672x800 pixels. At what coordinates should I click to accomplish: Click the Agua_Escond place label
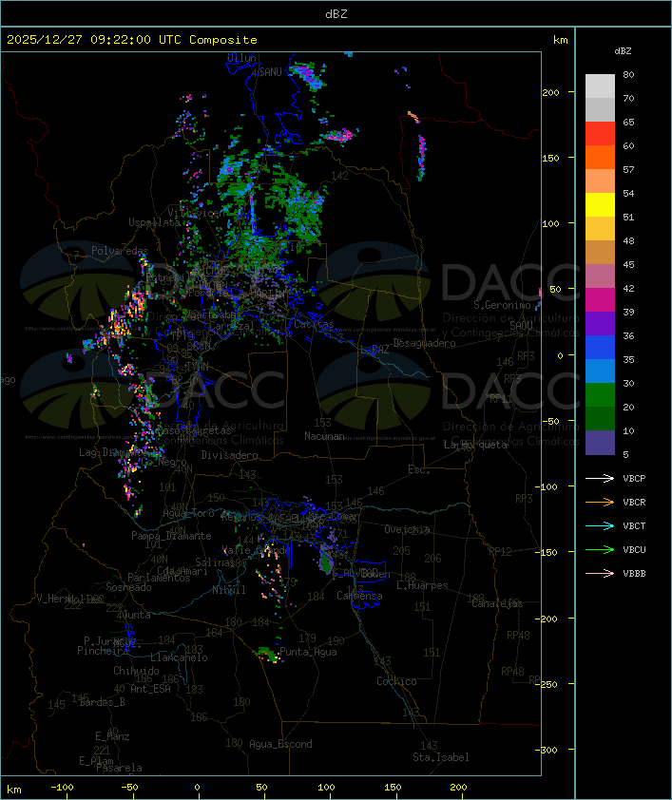click(280, 744)
